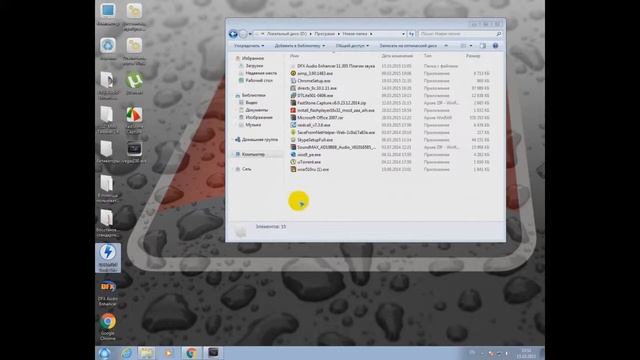
Task: Sort by the Дата изменения column header
Action: coord(397,56)
